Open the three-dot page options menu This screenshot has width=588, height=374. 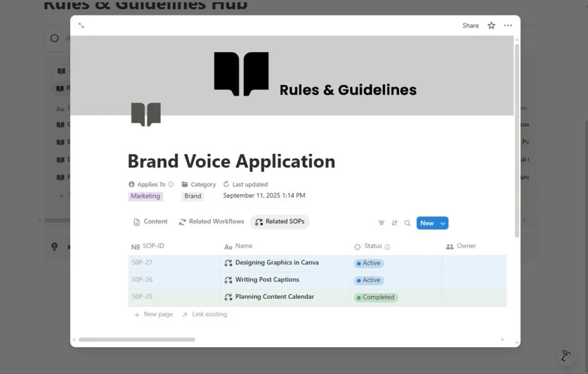(508, 26)
